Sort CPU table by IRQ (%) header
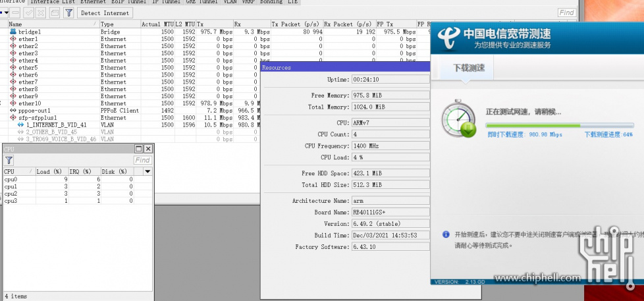Viewport: 644px width, 301px height. point(84,171)
